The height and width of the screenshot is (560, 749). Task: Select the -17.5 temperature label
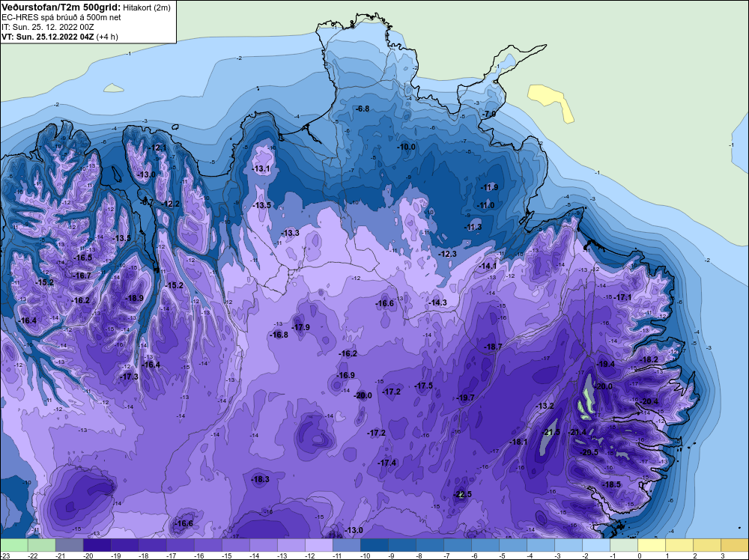coord(424,386)
